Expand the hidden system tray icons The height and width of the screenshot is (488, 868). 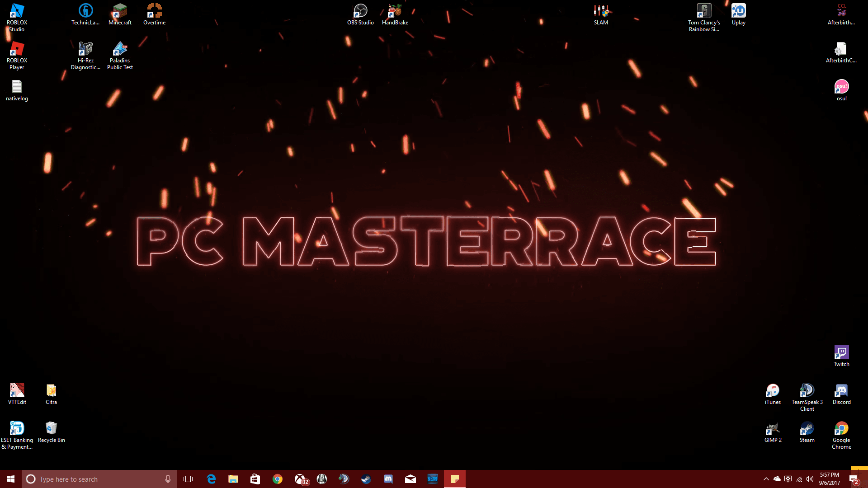tap(766, 479)
